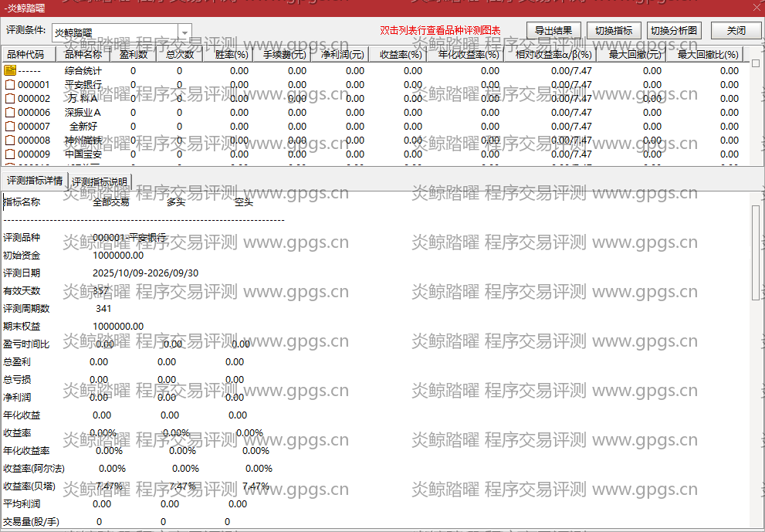The image size is (765, 532).
Task: Sort by 品种名称 column header
Action: coord(83,54)
